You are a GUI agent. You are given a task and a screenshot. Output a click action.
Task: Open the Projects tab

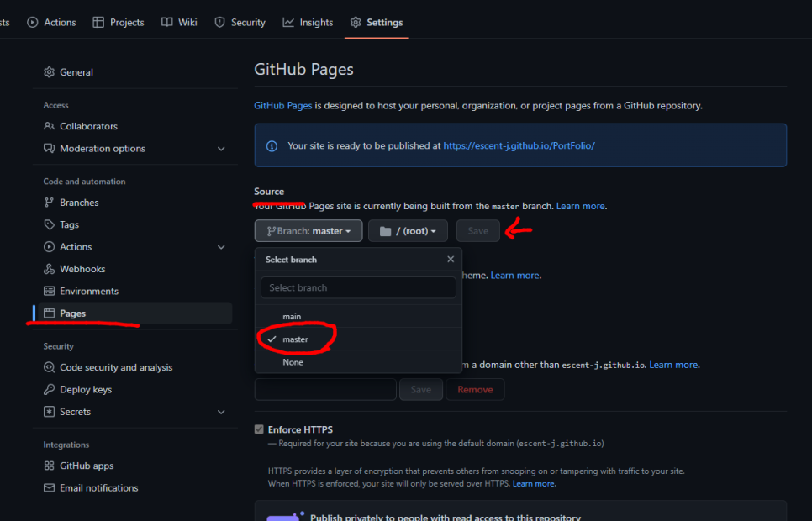pos(118,23)
